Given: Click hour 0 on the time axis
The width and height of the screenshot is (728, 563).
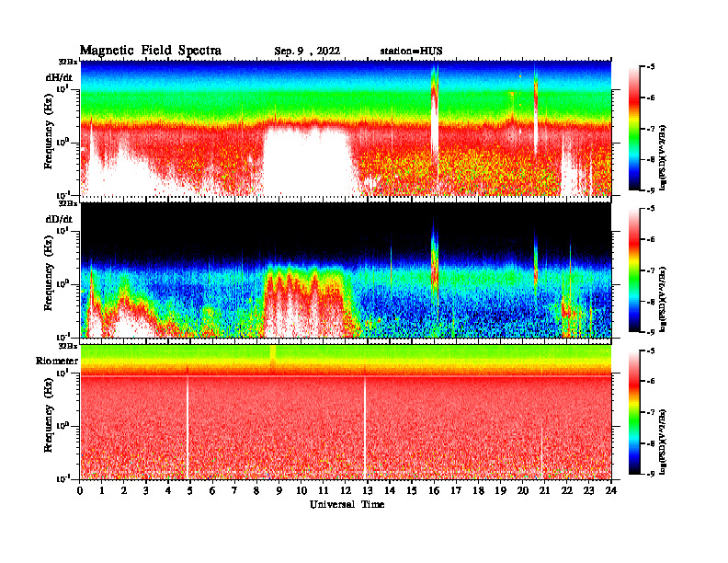Looking at the screenshot, I should (80, 491).
